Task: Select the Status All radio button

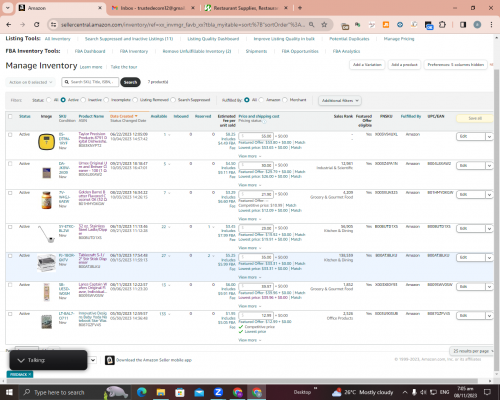Action: pyautogui.click(x=49, y=100)
